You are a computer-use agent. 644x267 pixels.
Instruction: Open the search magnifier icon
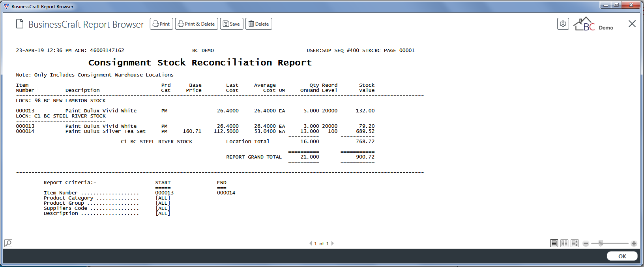click(8, 243)
